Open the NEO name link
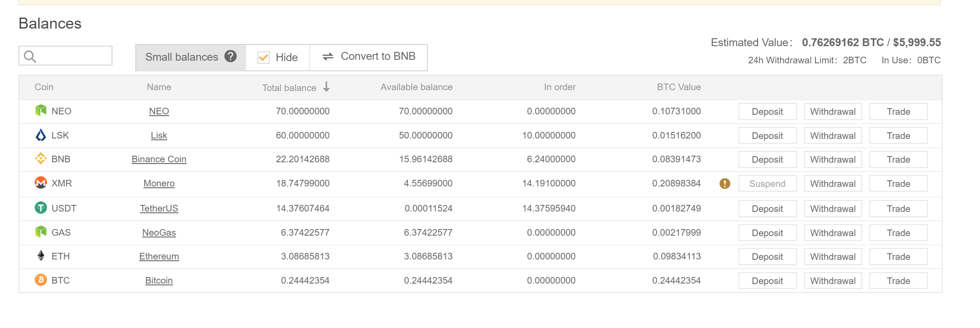Viewport: 980px width, 328px height. click(159, 111)
